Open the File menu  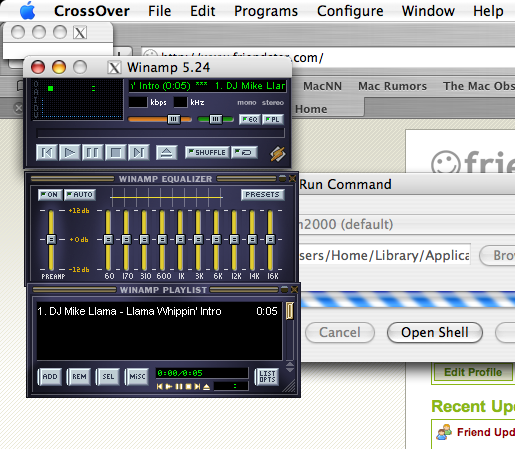[x=159, y=11]
